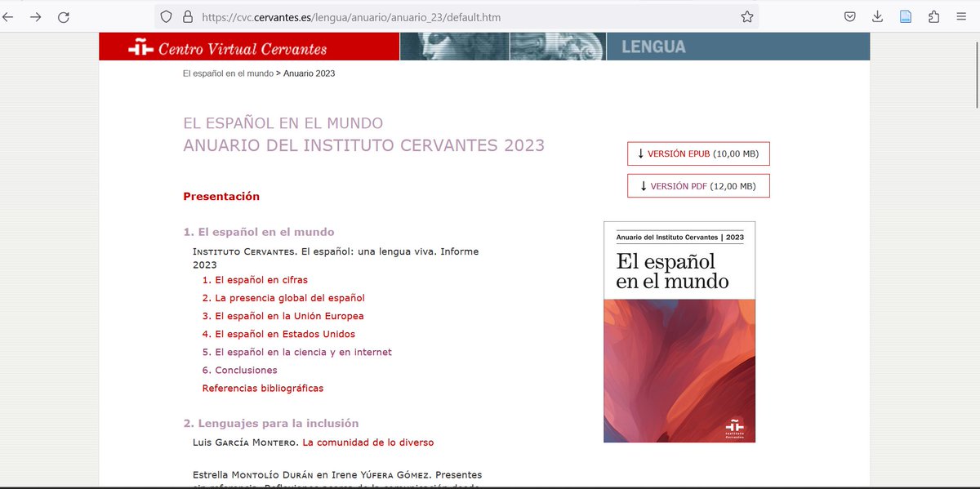
Task: Open 'Referencias bibliográficas' link
Action: tap(263, 388)
